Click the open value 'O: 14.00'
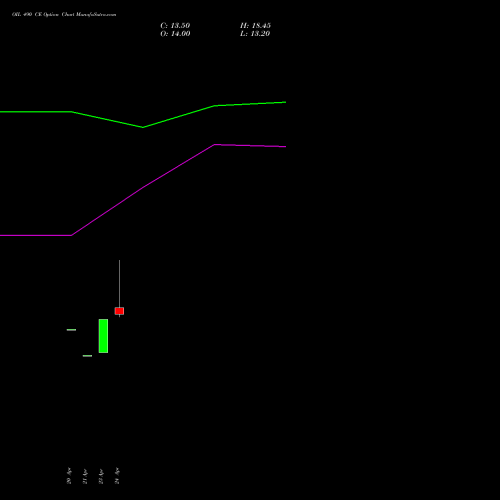The width and height of the screenshot is (500, 500). tap(175, 34)
